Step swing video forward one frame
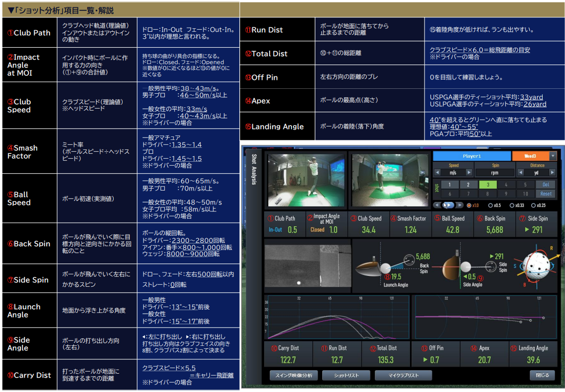This screenshot has height=392, width=565. pyautogui.click(x=460, y=205)
